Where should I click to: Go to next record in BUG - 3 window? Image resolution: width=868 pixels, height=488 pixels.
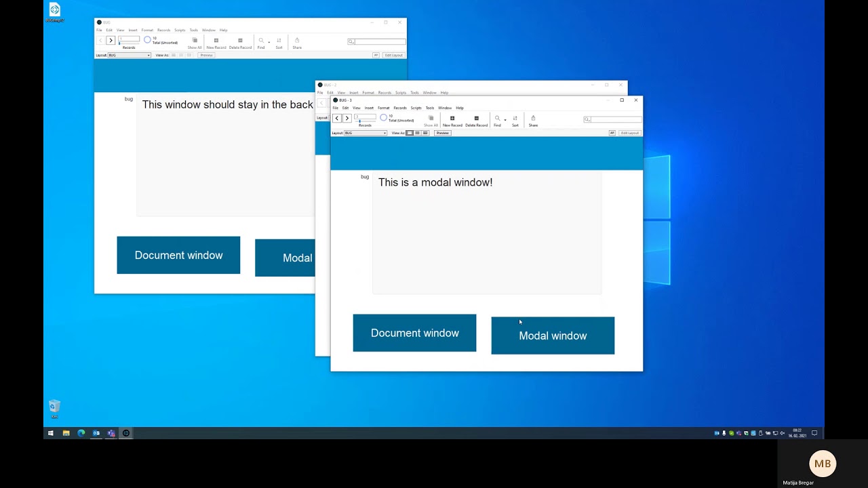pyautogui.click(x=347, y=118)
